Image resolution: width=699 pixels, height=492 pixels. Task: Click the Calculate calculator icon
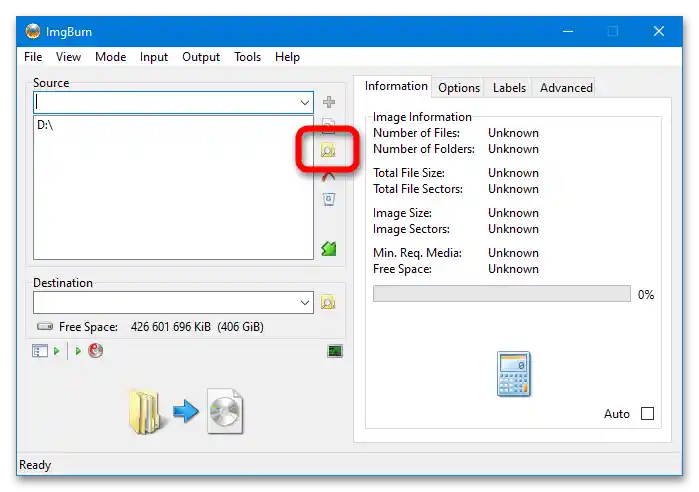point(514,374)
